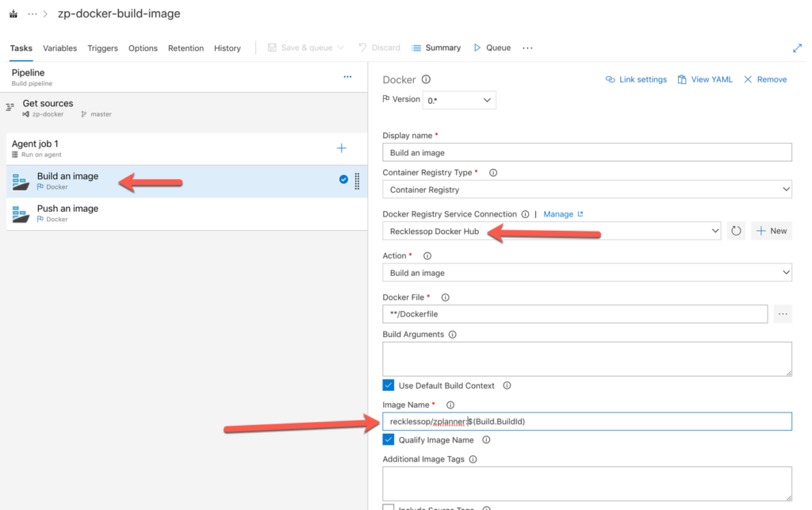
Task: Open more toolbar actions via the ellipsis
Action: pyautogui.click(x=527, y=48)
